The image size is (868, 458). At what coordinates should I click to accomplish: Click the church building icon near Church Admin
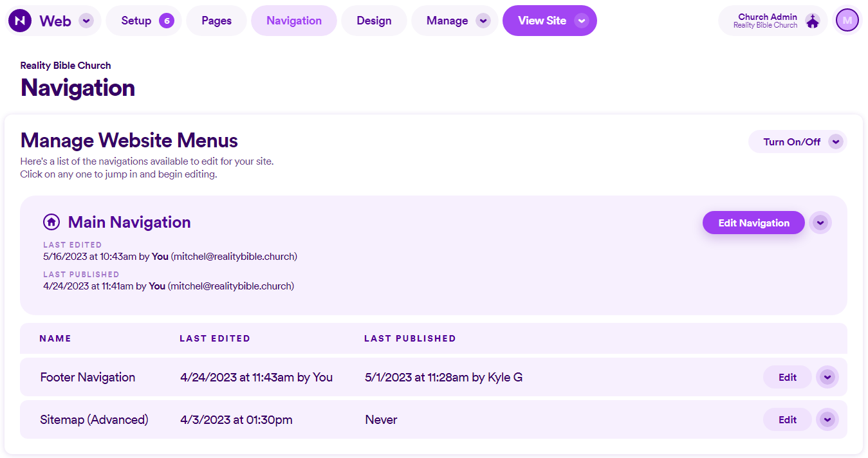pos(812,20)
